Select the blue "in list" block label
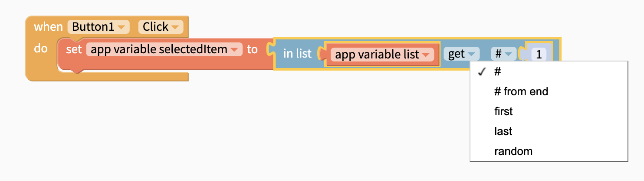 pos(297,54)
